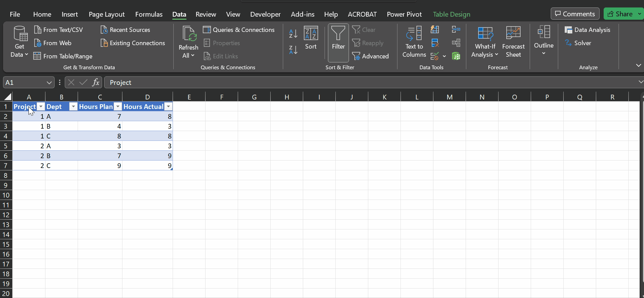Viewport: 644px width, 298px height.
Task: Open the Developer tab
Action: click(x=265, y=14)
